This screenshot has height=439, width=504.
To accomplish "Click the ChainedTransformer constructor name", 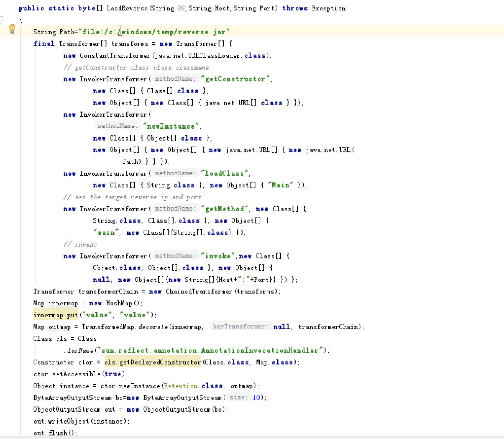I will (x=199, y=292).
